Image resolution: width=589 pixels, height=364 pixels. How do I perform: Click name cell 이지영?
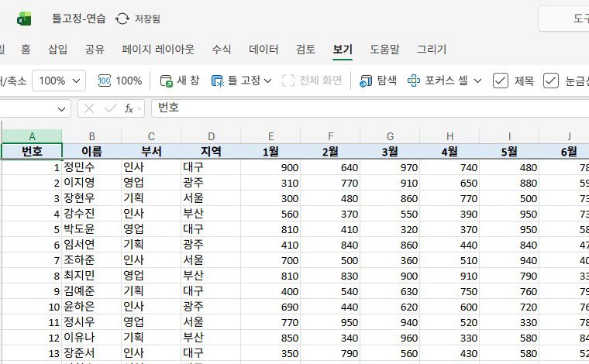click(x=91, y=182)
